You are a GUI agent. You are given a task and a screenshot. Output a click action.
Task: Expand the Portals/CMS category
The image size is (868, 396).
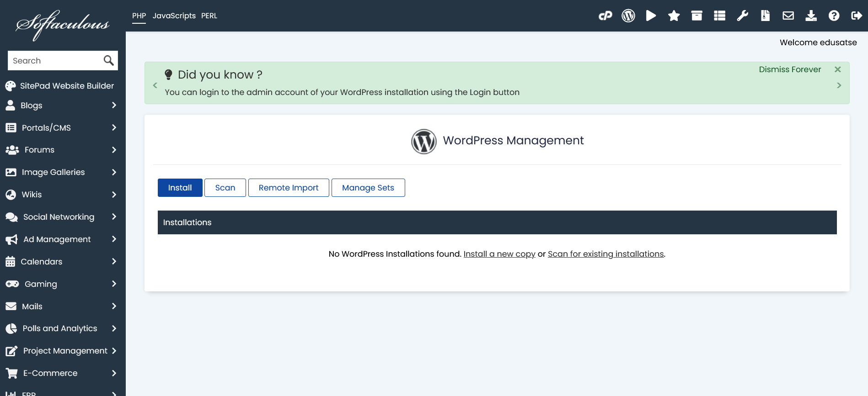(62, 128)
